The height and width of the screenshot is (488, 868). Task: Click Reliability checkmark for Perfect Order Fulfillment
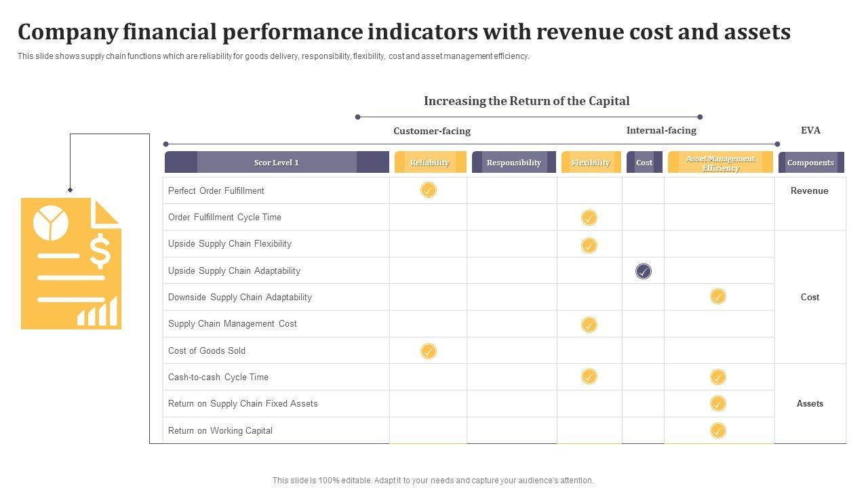(429, 190)
